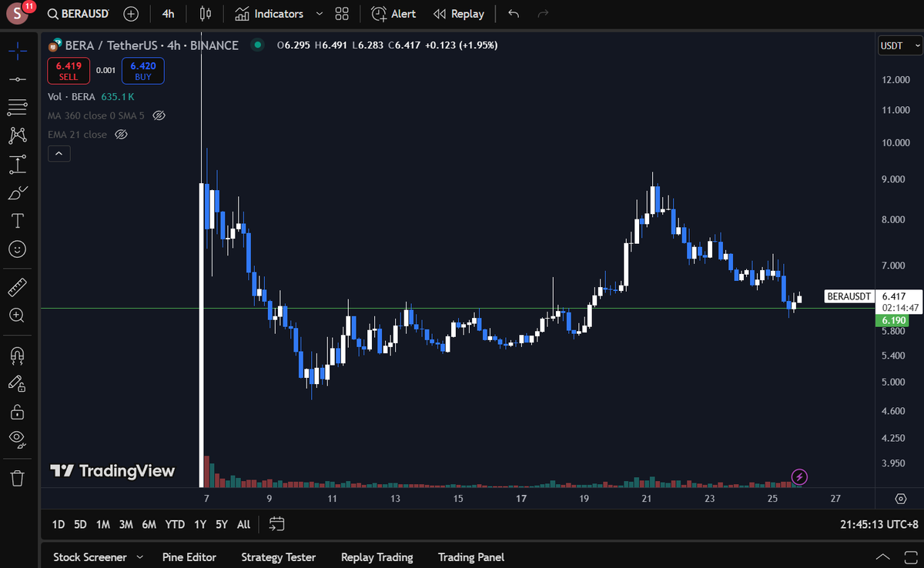Select the brush drawing tool

point(17,192)
